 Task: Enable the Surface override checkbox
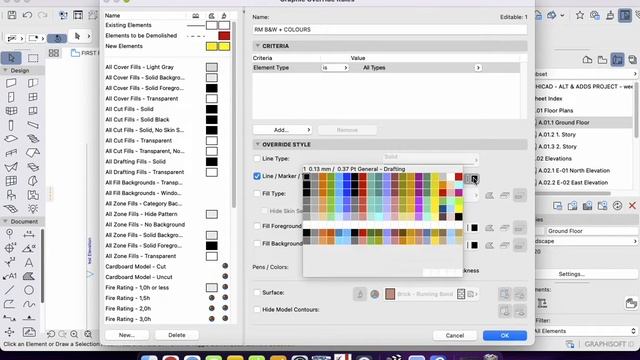click(x=257, y=292)
